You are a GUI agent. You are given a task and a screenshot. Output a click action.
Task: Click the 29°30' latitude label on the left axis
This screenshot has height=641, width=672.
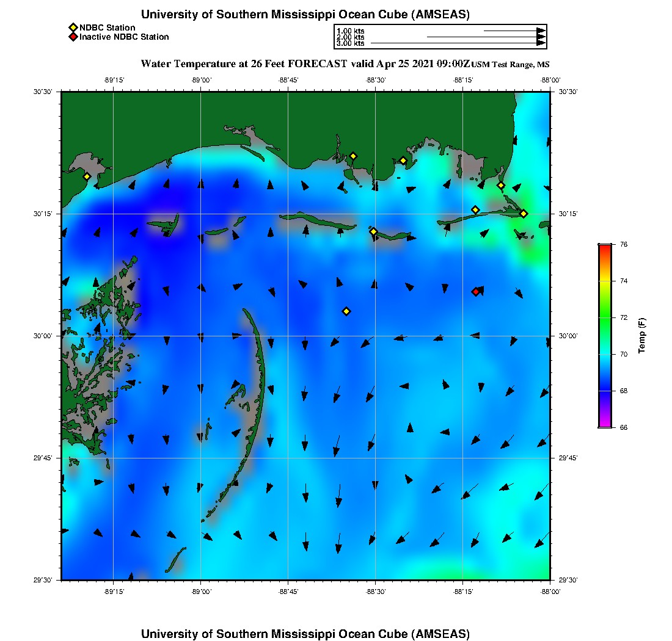pos(42,580)
